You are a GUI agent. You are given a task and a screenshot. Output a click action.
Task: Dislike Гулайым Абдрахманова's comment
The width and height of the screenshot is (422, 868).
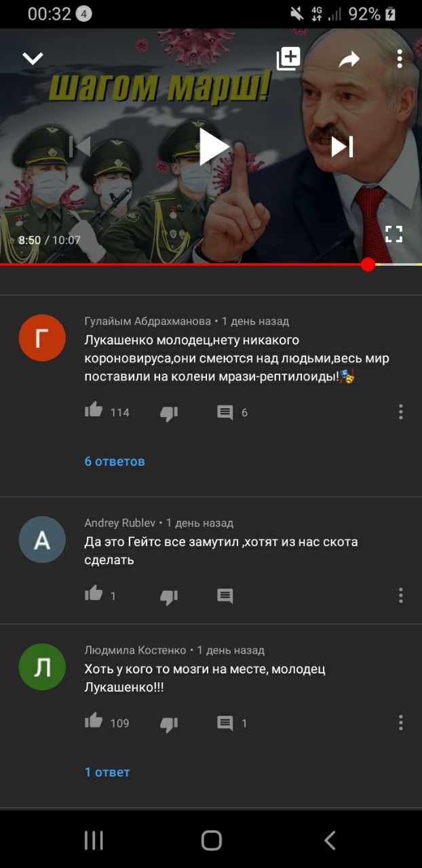(169, 414)
